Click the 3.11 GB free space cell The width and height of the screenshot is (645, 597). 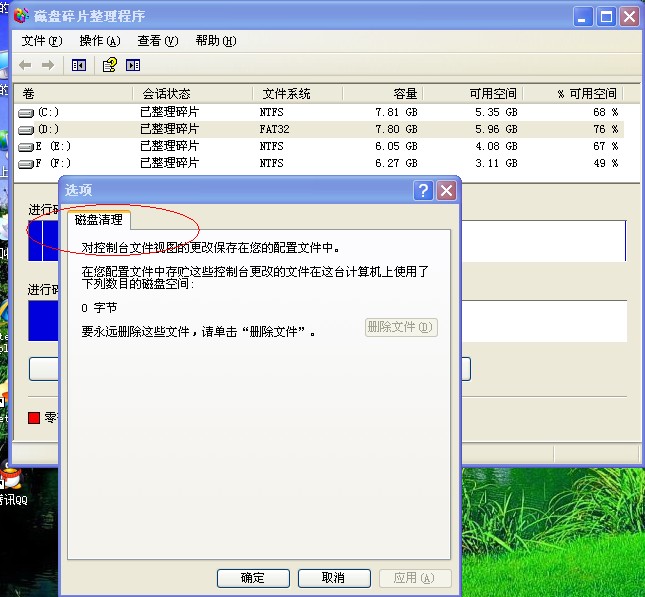coord(496,163)
